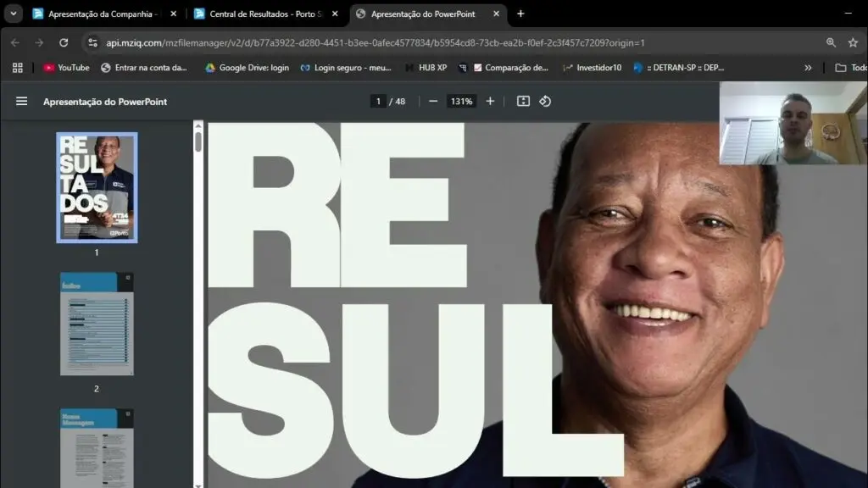View site information icon in the address bar

click(x=92, y=42)
